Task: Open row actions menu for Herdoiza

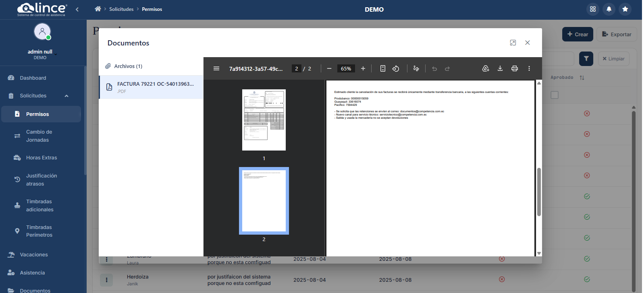Action: tap(106, 280)
